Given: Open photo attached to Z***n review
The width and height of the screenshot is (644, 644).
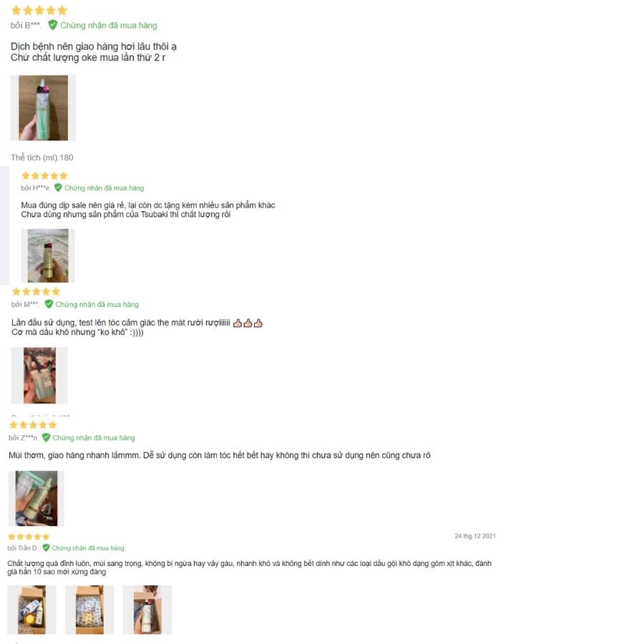Looking at the screenshot, I should (x=36, y=498).
